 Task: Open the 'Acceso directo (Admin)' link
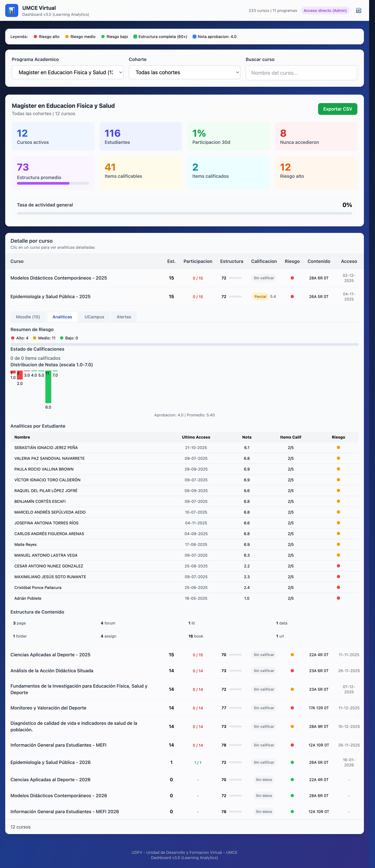click(x=325, y=10)
